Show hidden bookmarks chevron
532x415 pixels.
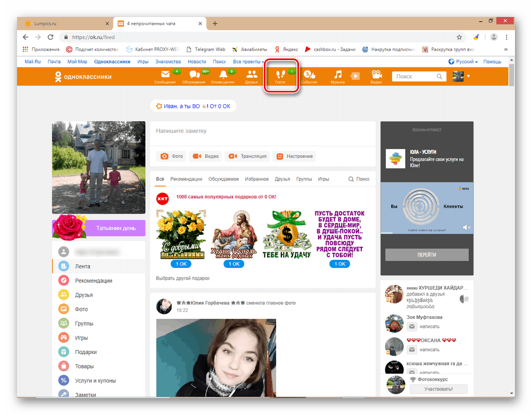506,49
